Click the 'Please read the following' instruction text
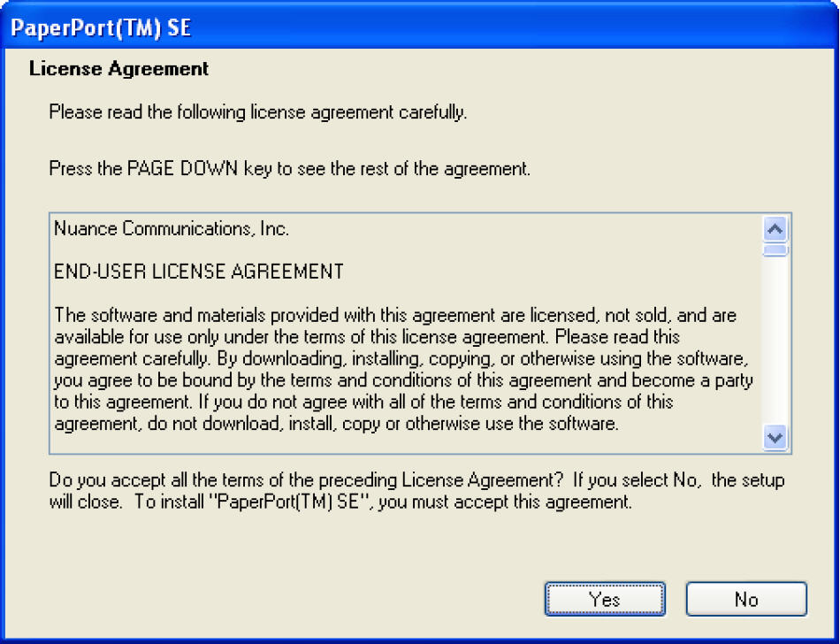The image size is (840, 644). pos(257,112)
